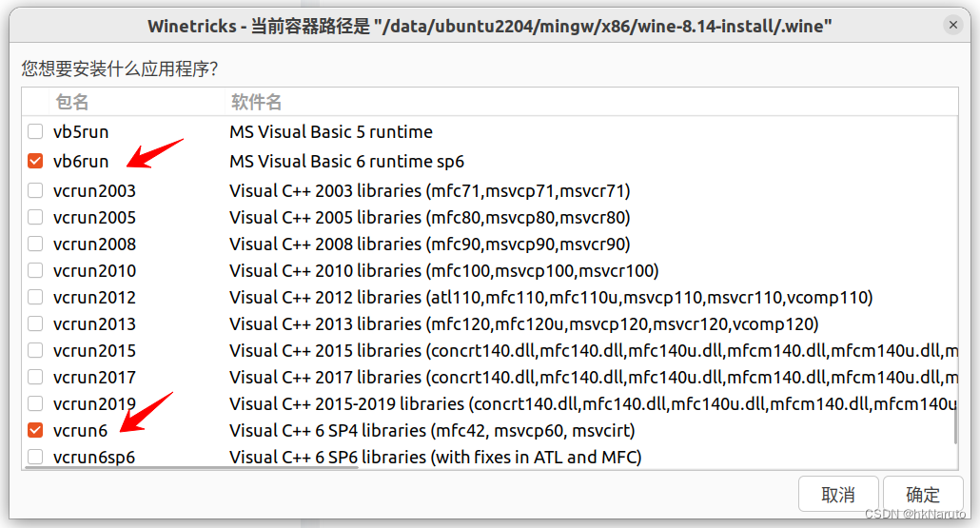Enable the vcrun2019 checkbox
The image size is (980, 528).
tap(35, 403)
